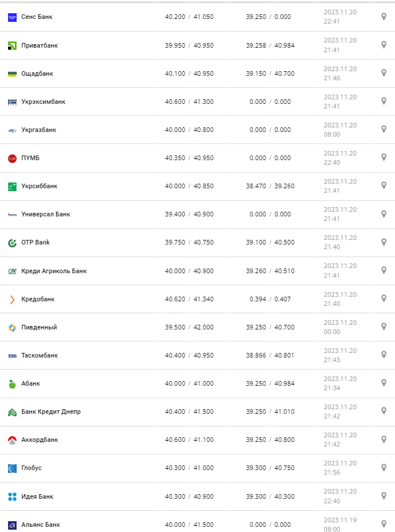Select the Универсал Банк name
This screenshot has height=532, width=395.
[45, 214]
